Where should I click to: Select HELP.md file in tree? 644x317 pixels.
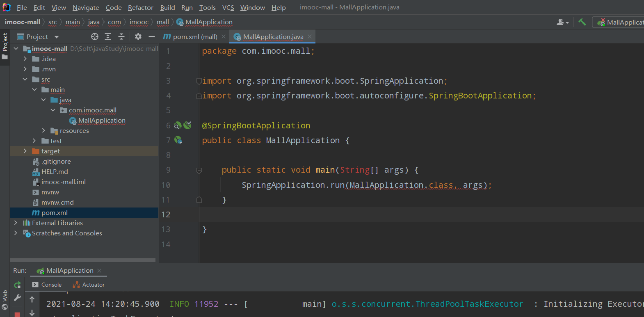[x=55, y=172]
